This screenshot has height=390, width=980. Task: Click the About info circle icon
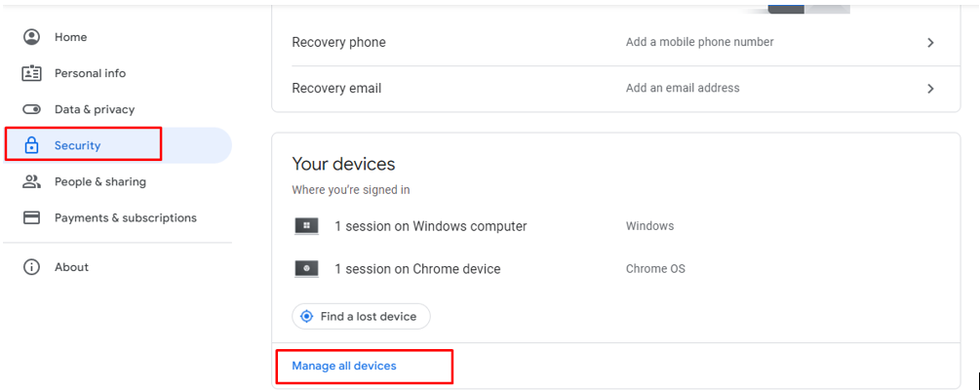[x=31, y=267]
